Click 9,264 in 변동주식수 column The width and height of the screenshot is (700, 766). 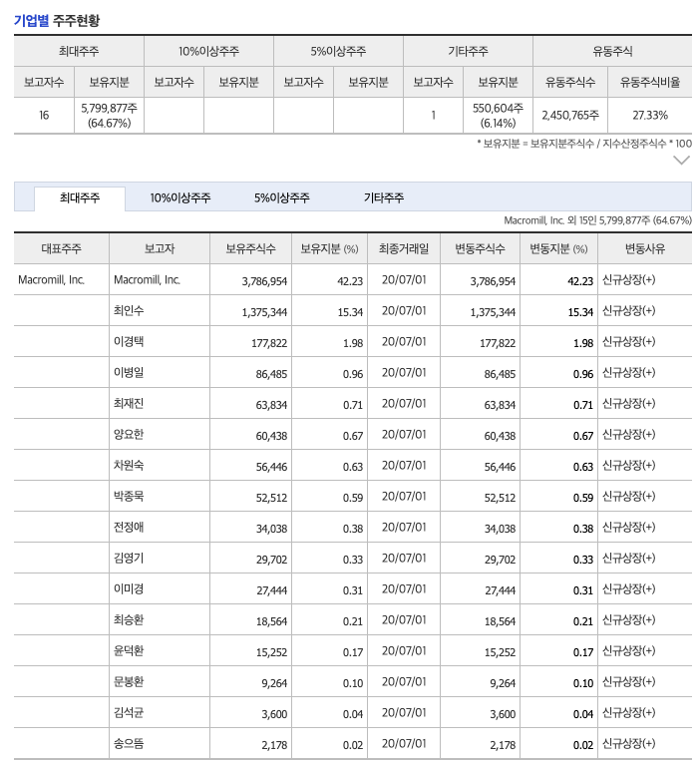[503, 683]
